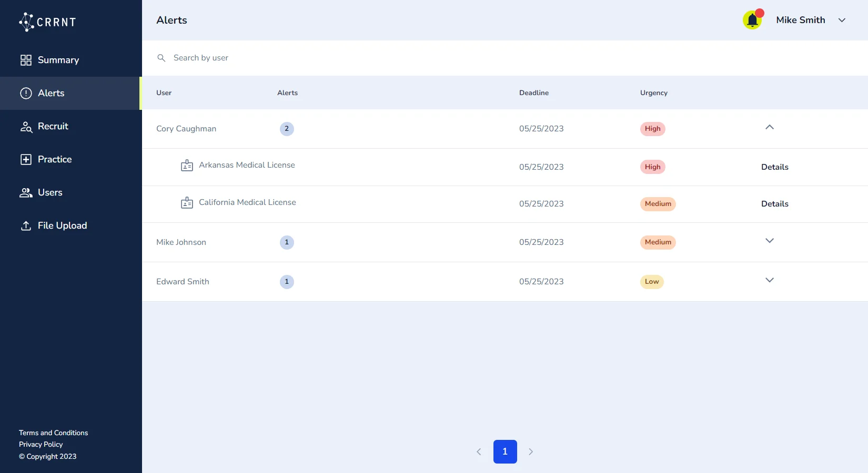Click the CRRNT logo

click(48, 22)
